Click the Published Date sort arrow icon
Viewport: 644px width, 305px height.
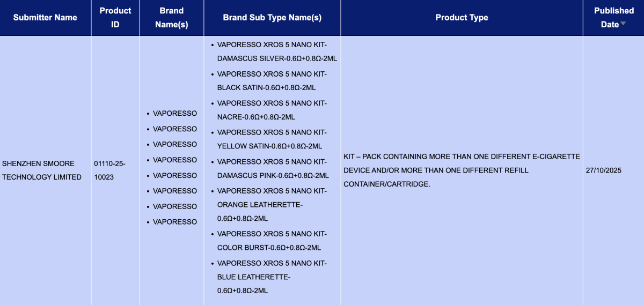[x=623, y=24]
